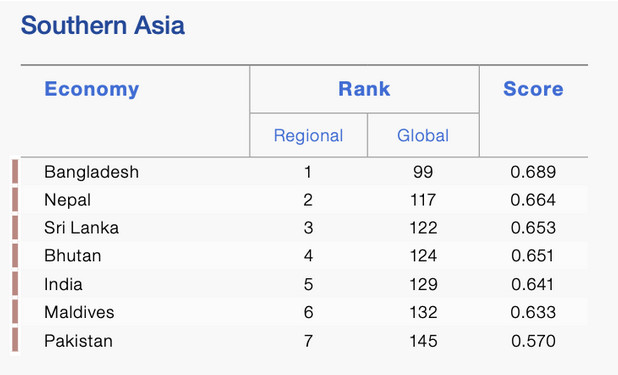Image resolution: width=618 pixels, height=375 pixels.
Task: Click the Score column header
Action: coord(533,89)
